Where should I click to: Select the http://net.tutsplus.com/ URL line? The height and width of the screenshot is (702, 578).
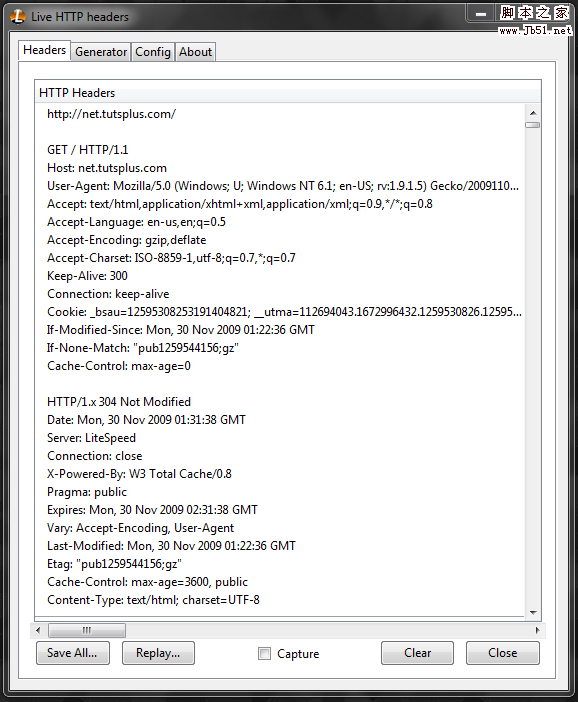(x=111, y=114)
